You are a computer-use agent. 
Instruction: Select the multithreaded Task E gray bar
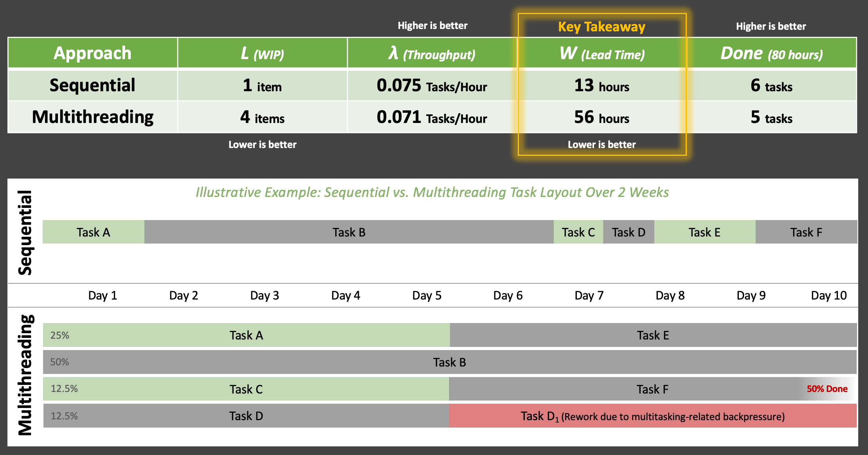(x=653, y=335)
